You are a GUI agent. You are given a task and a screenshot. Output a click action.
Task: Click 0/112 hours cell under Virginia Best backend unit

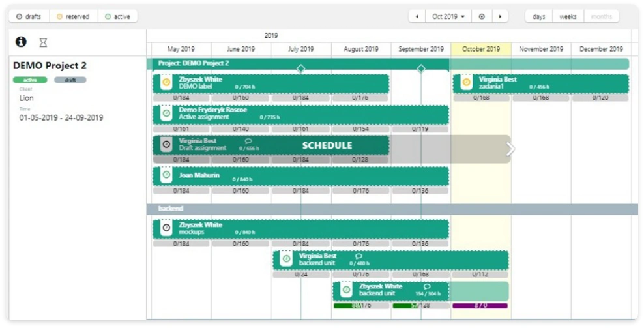(x=480, y=275)
